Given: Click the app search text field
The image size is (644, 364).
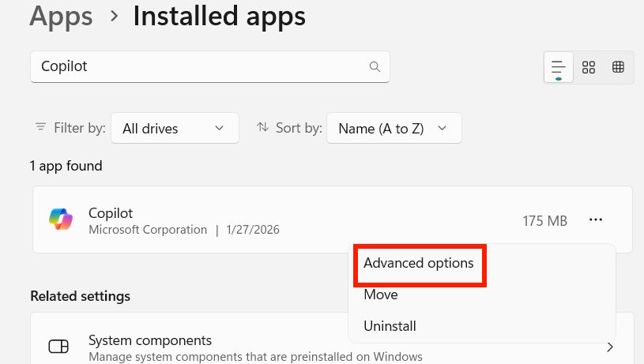Looking at the screenshot, I should [x=198, y=66].
